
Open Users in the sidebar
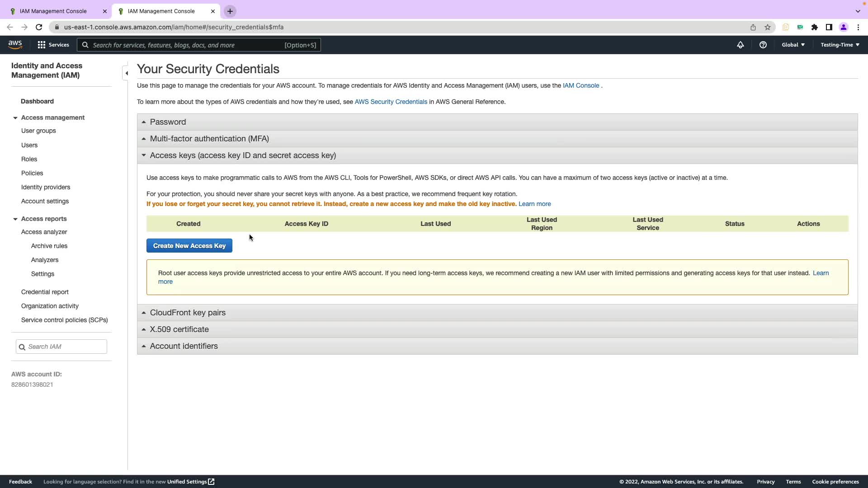click(x=29, y=145)
